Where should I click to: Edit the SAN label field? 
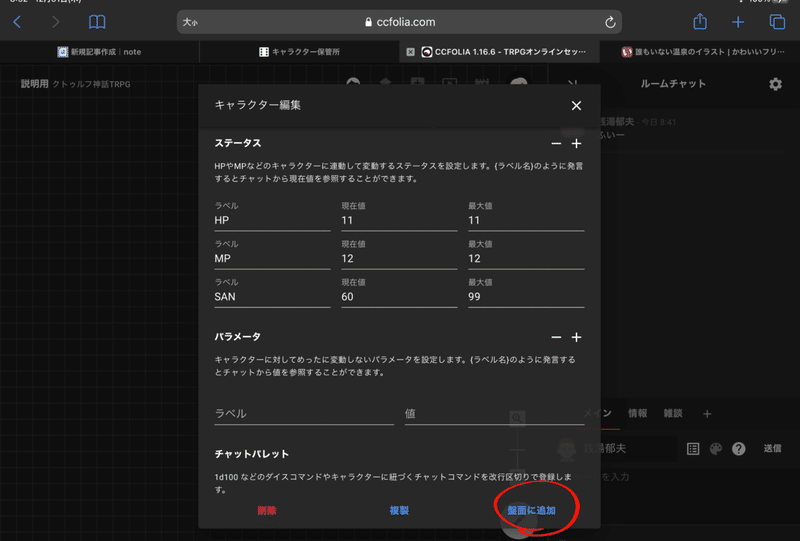(272, 297)
